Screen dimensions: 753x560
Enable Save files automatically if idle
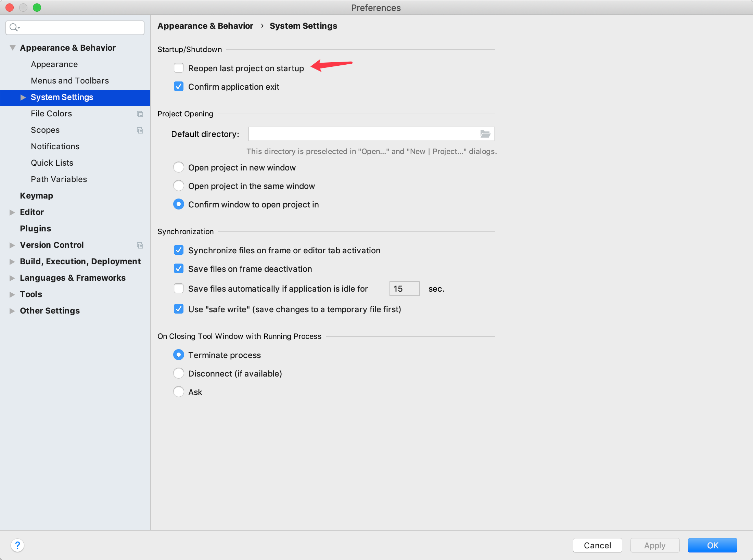pyautogui.click(x=179, y=289)
